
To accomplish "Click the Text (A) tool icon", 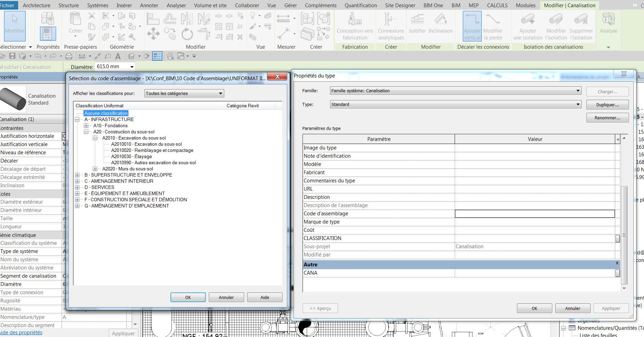I will [118, 56].
